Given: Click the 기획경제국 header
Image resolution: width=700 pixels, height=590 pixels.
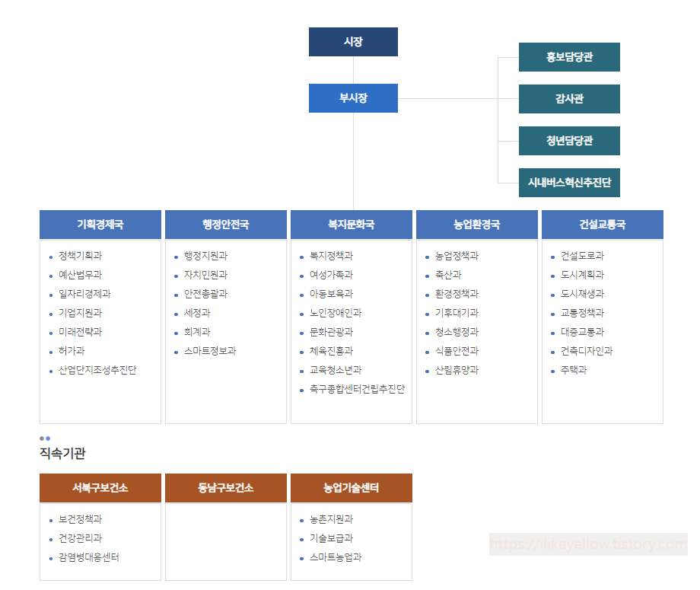Looking at the screenshot, I should click(100, 225).
